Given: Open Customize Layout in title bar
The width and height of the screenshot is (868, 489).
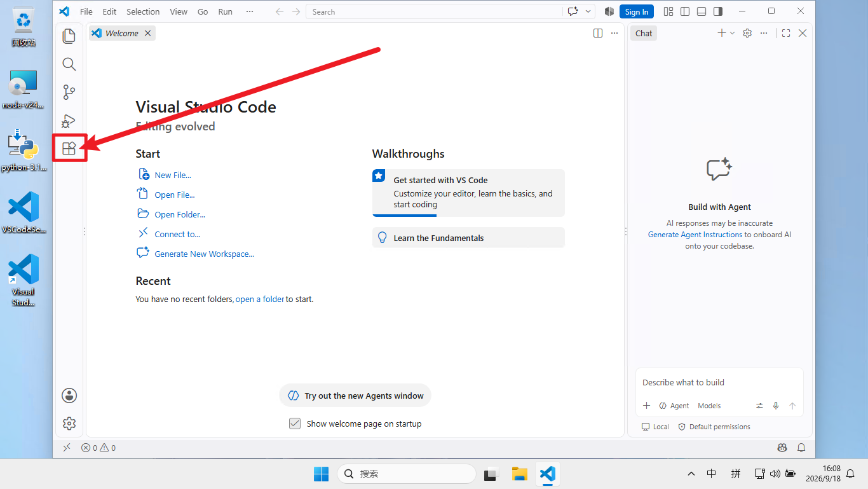Looking at the screenshot, I should 668,11.
